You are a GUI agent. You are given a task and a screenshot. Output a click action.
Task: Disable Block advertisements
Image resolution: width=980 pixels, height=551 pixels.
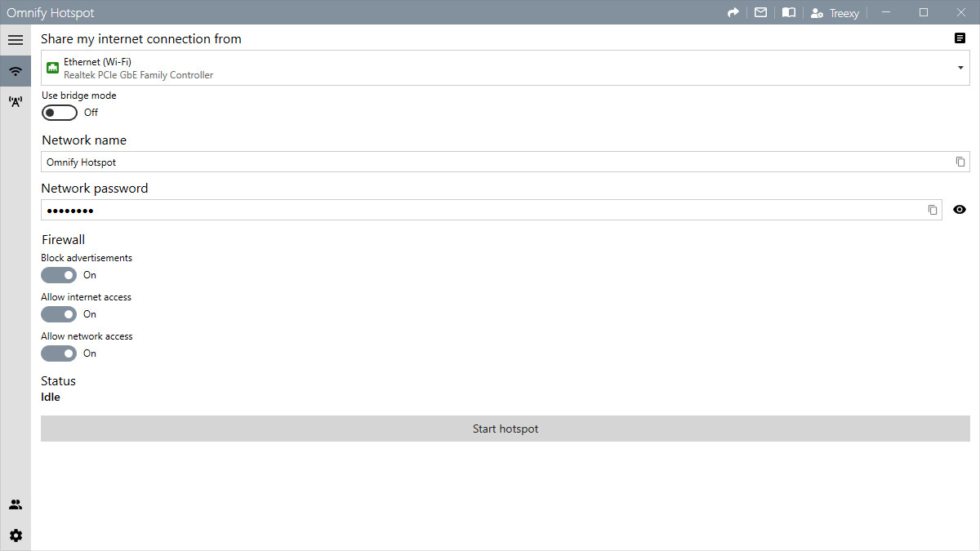tap(59, 275)
